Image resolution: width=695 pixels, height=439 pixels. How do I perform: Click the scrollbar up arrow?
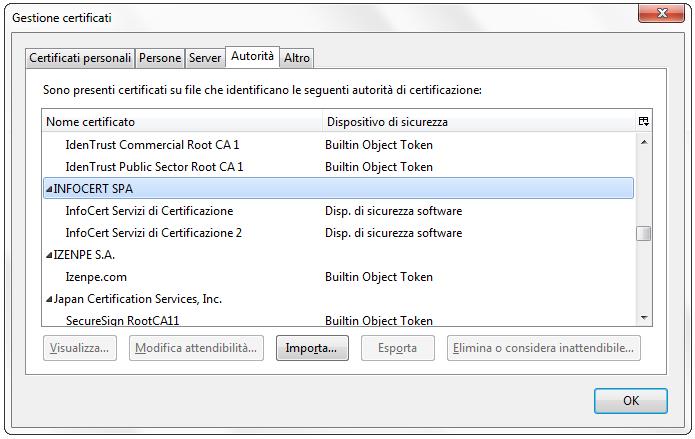(x=644, y=142)
